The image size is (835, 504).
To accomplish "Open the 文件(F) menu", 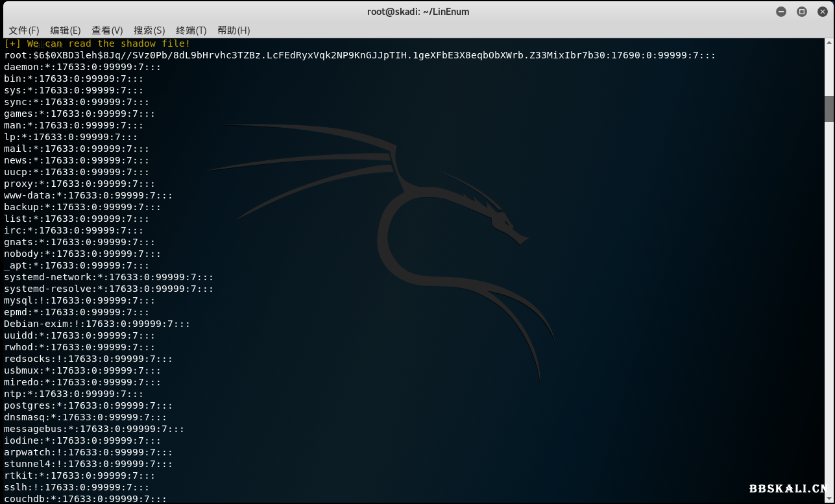I will click(x=24, y=30).
